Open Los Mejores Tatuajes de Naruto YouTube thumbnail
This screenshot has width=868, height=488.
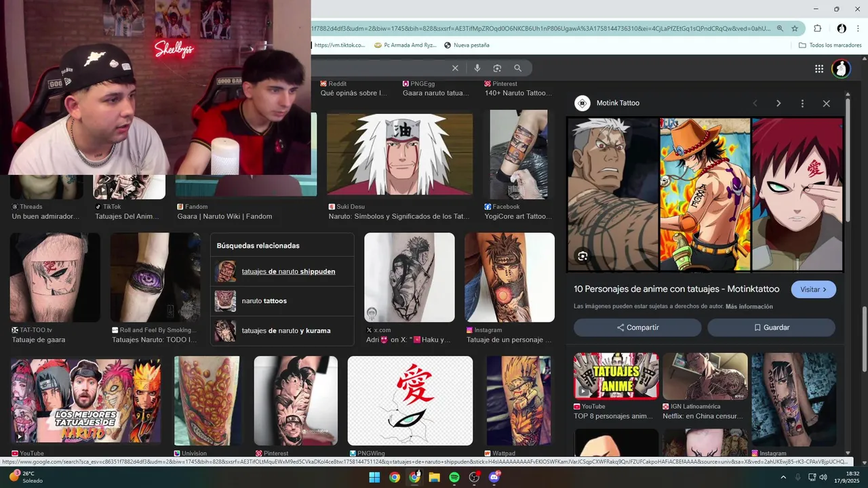pos(85,400)
